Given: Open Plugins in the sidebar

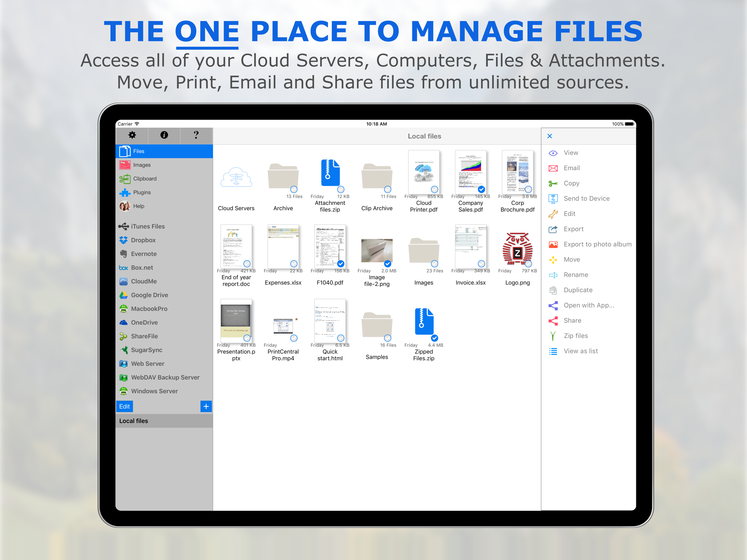Looking at the screenshot, I should tap(164, 192).
